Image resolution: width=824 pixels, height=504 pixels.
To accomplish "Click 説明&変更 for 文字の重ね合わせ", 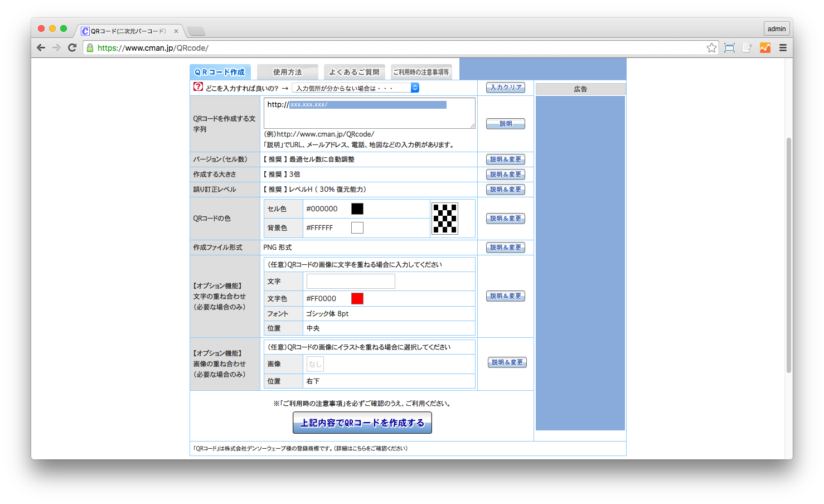I will point(506,296).
